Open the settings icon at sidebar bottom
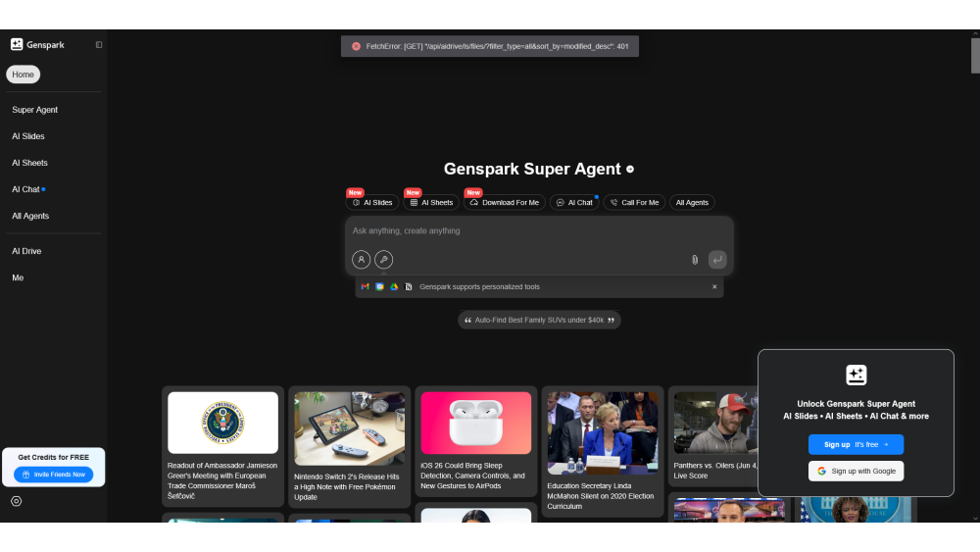 [17, 501]
